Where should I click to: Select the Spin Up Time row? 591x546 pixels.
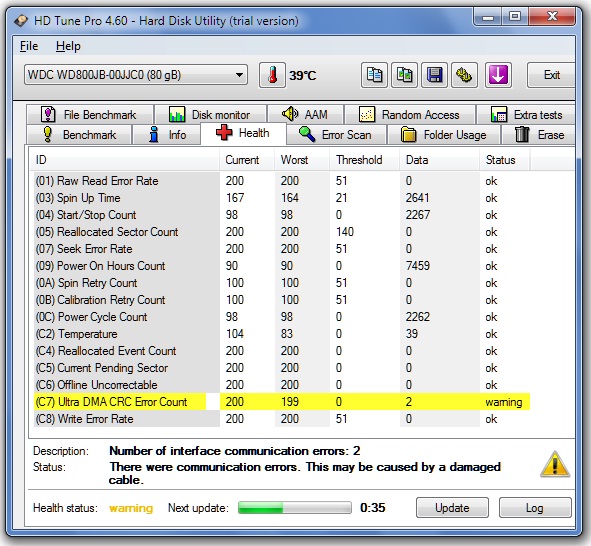(282, 198)
